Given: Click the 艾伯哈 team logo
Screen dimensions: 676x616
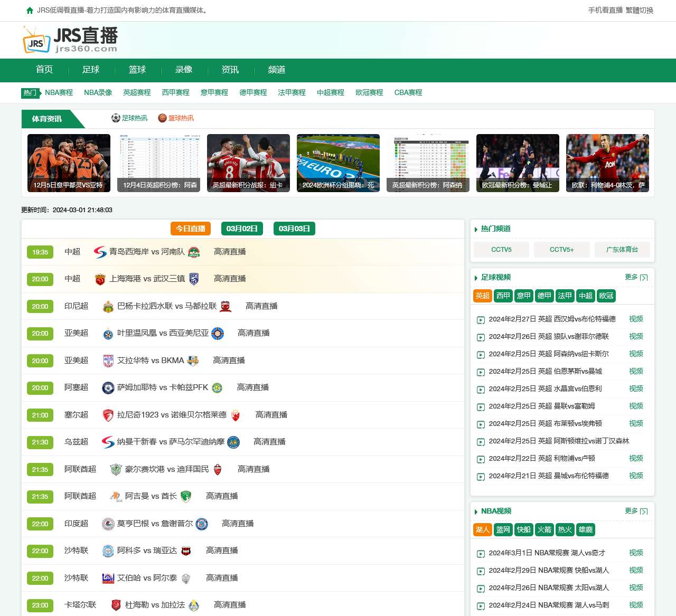Looking at the screenshot, I should (x=108, y=578).
